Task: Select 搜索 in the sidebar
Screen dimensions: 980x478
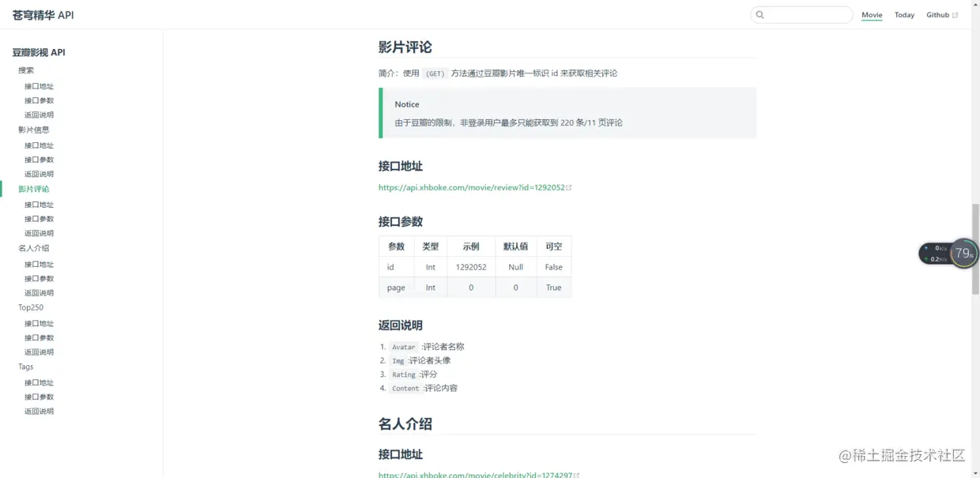Action: point(26,70)
